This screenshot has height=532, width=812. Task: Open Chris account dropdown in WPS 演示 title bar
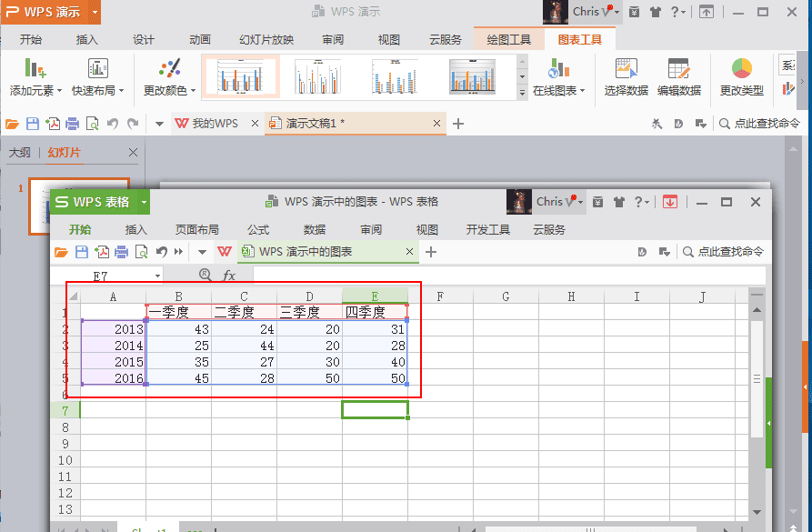(617, 12)
